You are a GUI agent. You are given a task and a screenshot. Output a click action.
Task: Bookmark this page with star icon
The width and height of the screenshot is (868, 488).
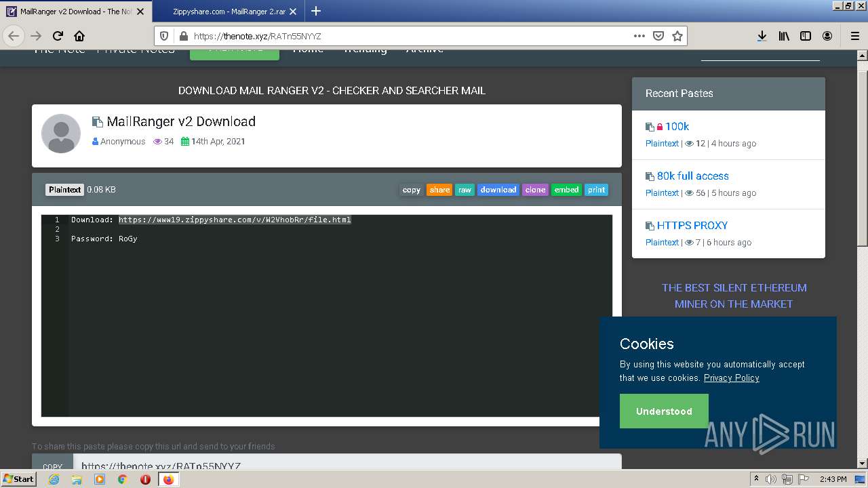click(x=677, y=36)
